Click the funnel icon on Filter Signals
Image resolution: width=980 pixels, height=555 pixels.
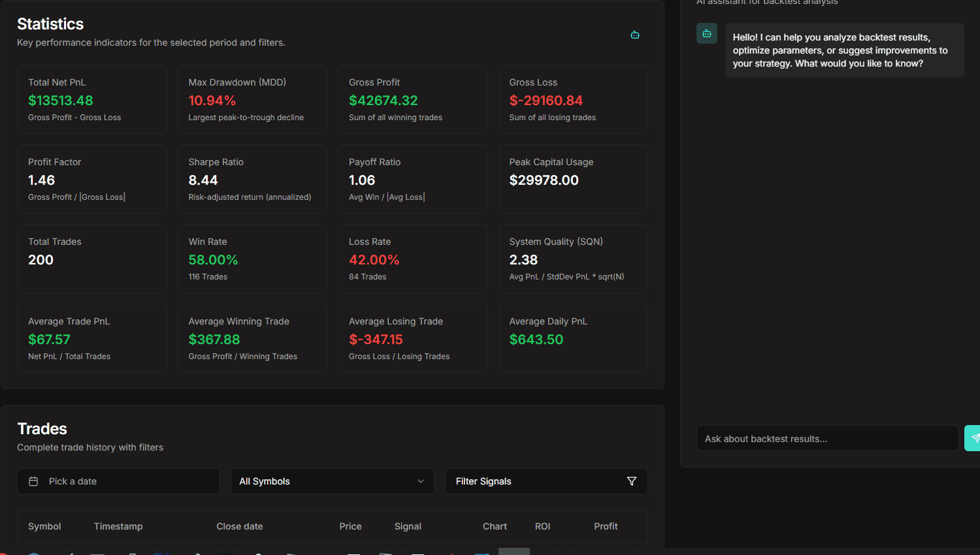[x=631, y=481]
